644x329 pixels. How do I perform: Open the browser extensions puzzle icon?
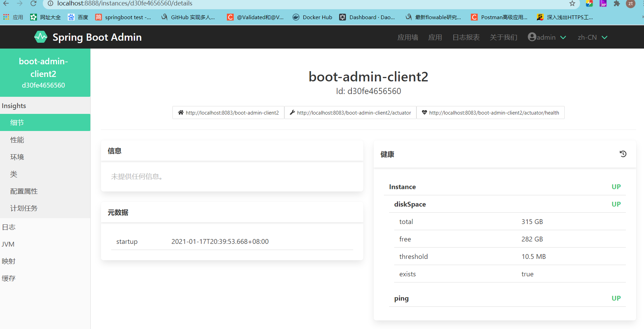pos(617,3)
